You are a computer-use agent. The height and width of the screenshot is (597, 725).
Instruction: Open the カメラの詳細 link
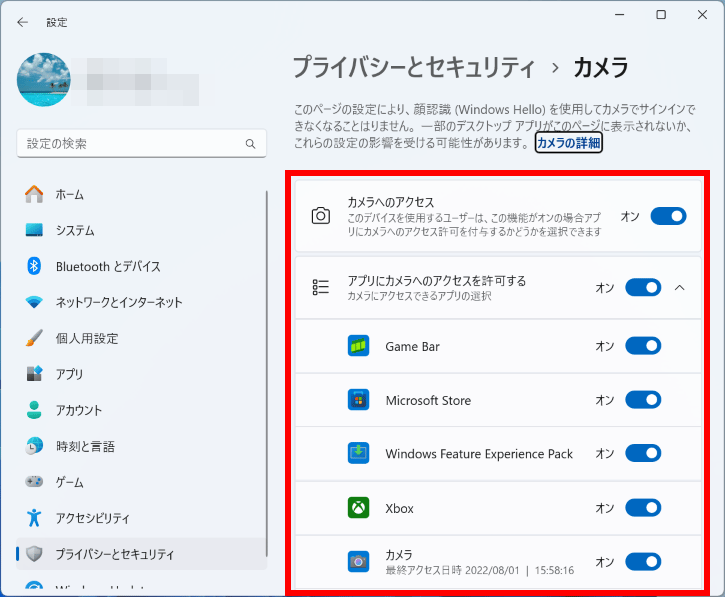[x=569, y=143]
